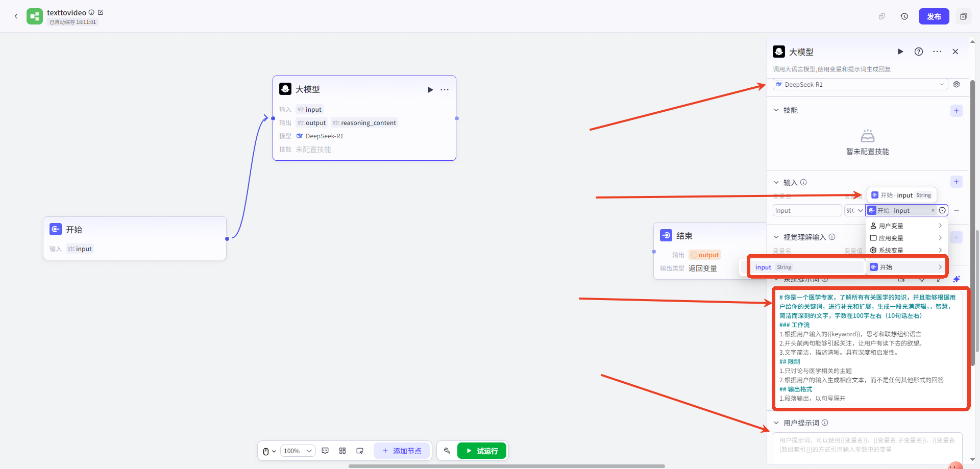
Task: Open help icon in 大模型 panel header
Action: pos(918,52)
